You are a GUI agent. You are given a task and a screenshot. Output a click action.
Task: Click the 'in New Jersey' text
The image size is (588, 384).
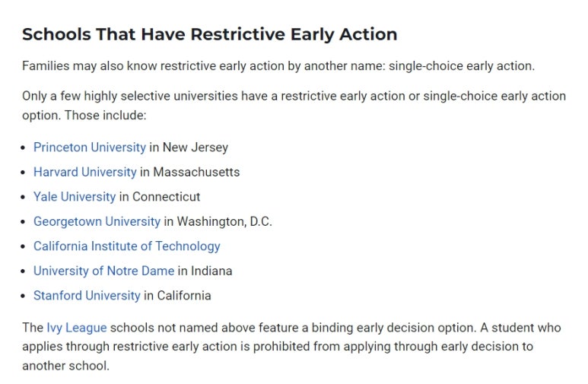coord(189,148)
